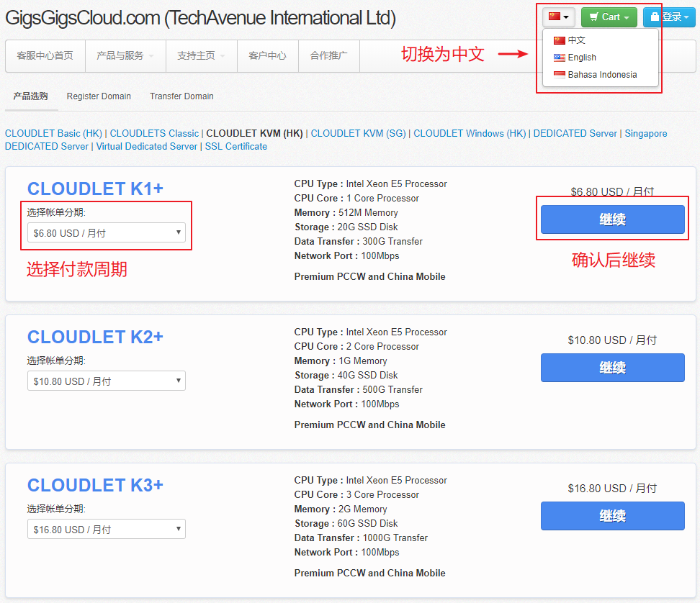Open the 客户中心 nav item
The height and width of the screenshot is (603, 700).
[x=267, y=55]
